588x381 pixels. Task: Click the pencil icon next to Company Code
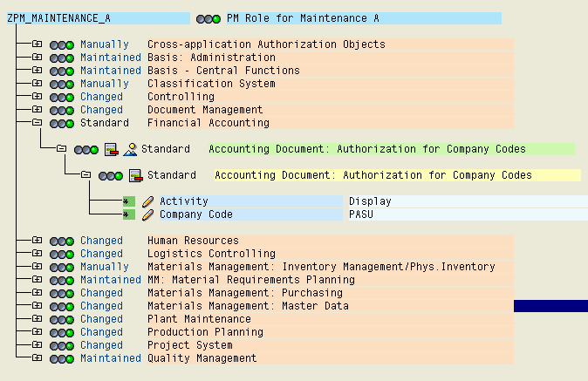[x=147, y=214]
